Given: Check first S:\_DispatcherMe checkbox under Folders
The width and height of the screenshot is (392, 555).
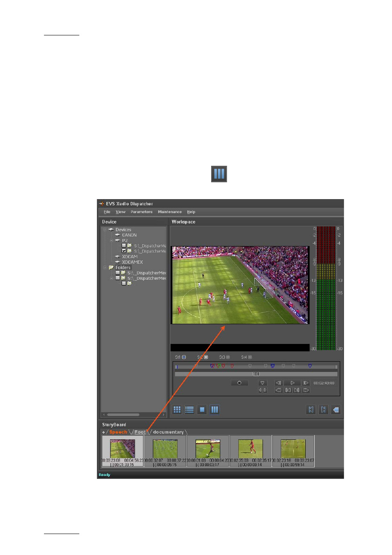Looking at the screenshot, I should 118,273.
